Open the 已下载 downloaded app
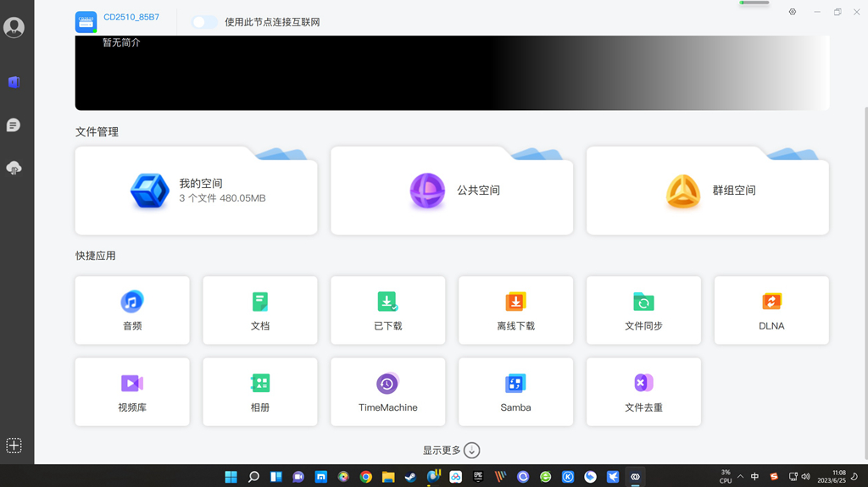This screenshot has height=487, width=868. 388,311
